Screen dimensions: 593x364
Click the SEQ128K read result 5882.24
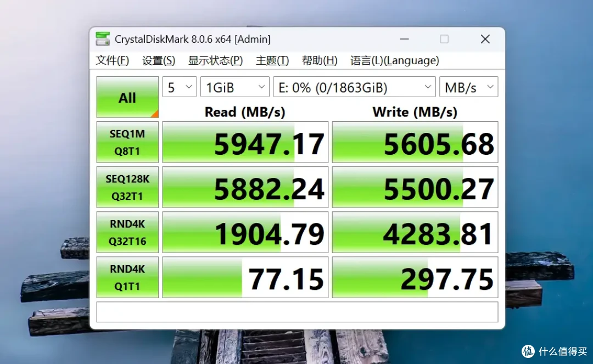[245, 187]
